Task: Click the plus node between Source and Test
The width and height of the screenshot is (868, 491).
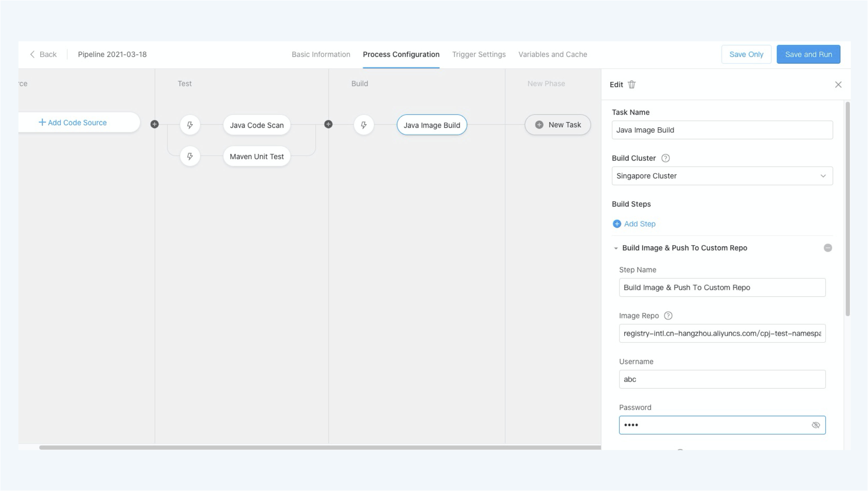Action: point(154,124)
